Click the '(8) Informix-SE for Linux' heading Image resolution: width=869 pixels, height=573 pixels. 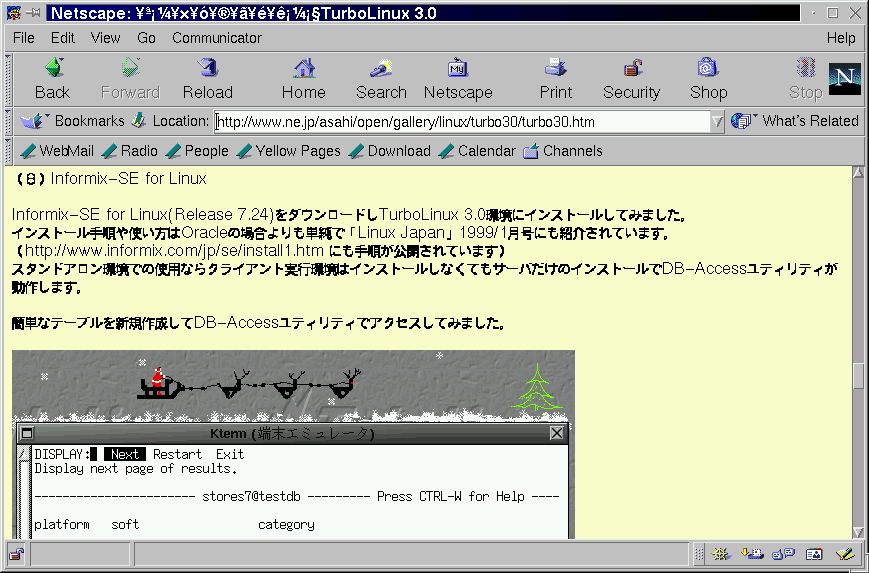click(110, 178)
